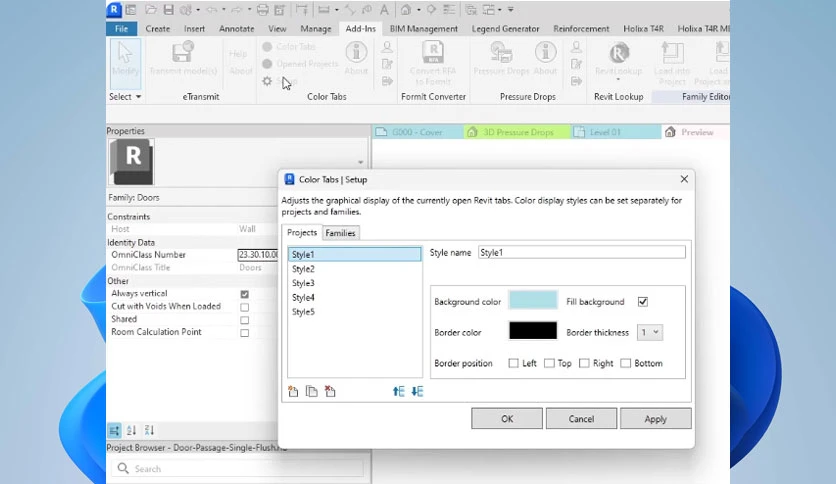Click the Default 3D View house icon
Screen dimensions: 836x484
point(406,10)
